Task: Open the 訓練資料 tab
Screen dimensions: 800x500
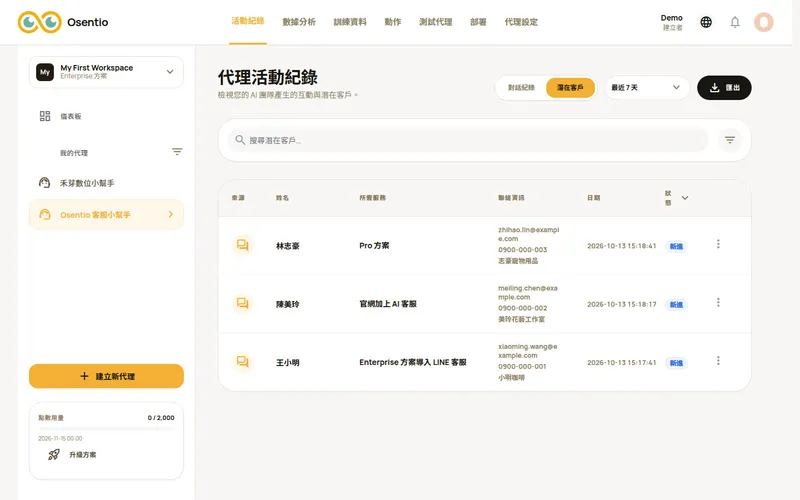Action: [x=350, y=22]
